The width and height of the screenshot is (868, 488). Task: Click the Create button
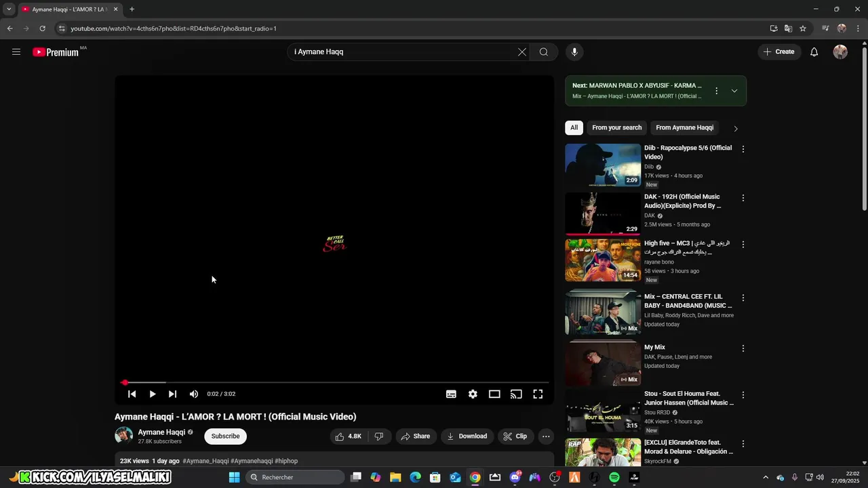pos(779,52)
